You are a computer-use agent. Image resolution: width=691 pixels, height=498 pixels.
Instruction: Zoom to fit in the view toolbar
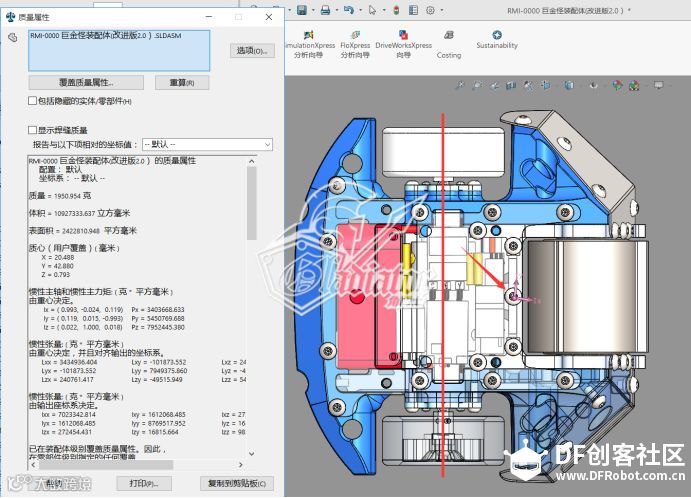click(460, 85)
